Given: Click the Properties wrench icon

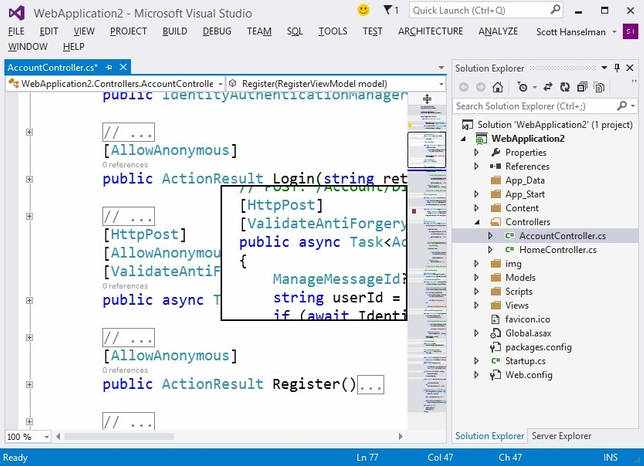Looking at the screenshot, I should (496, 152).
